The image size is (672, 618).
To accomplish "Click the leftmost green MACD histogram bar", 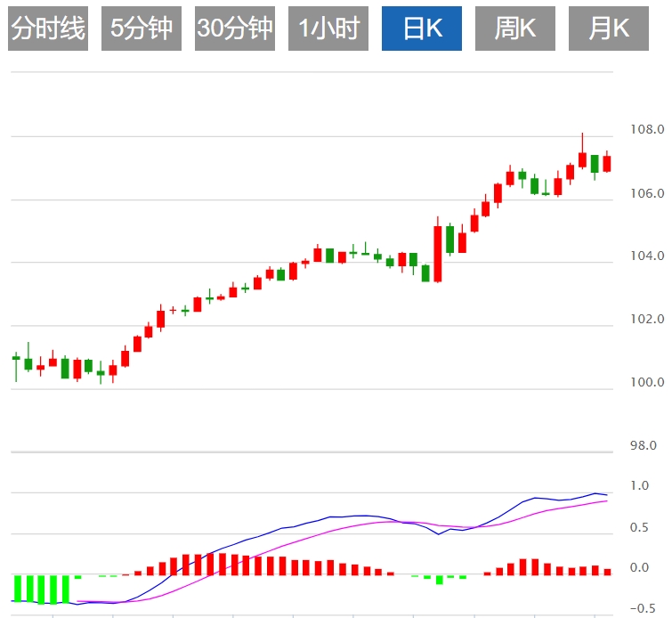I will (17, 588).
